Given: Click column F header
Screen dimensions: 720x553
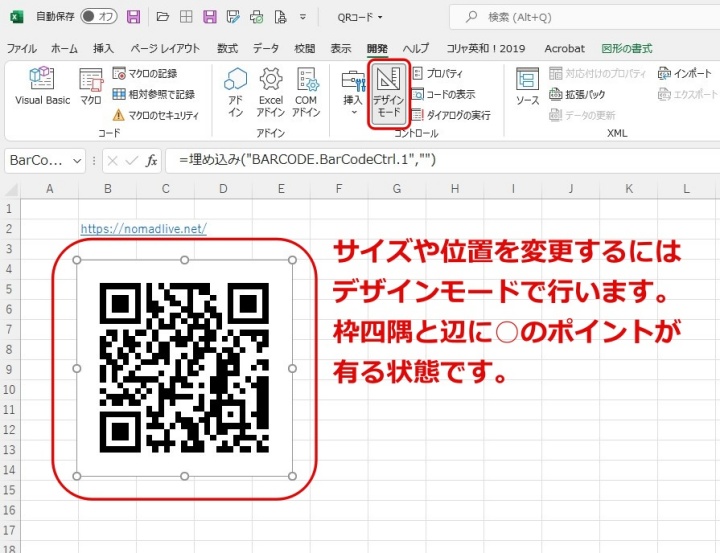Looking at the screenshot, I should [339, 189].
